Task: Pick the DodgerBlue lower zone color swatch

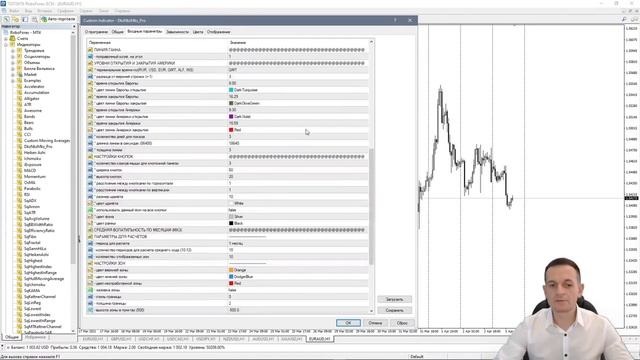Action: click(x=231, y=277)
